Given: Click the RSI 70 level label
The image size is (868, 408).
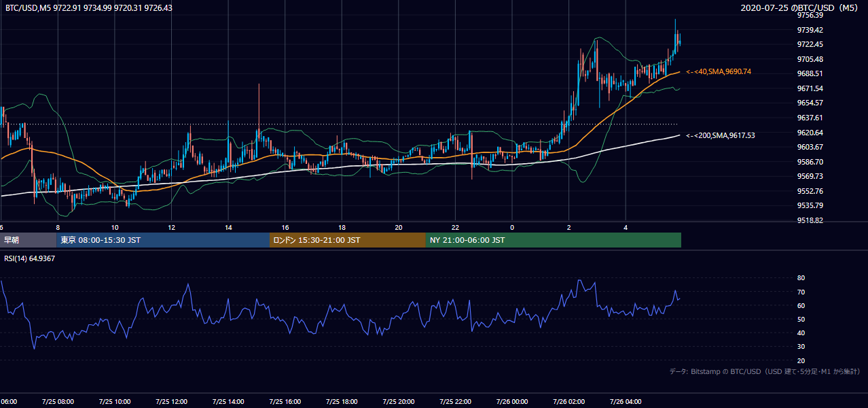Looking at the screenshot, I should (x=801, y=292).
